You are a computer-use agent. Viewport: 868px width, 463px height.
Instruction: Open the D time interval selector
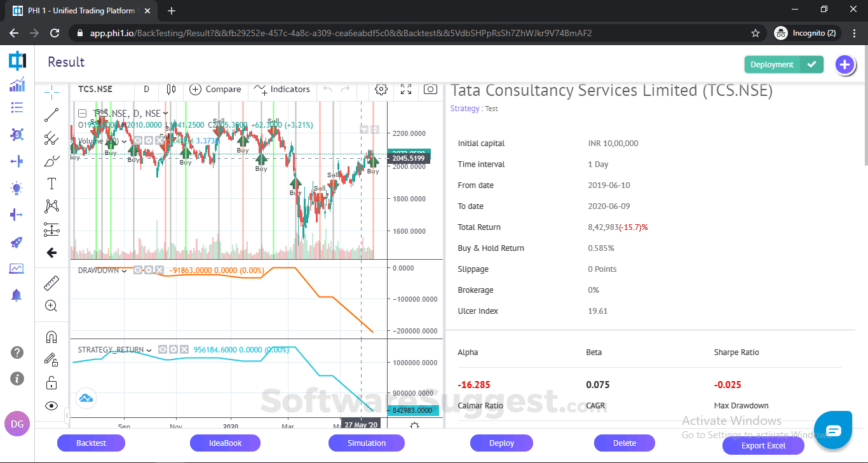pos(146,89)
